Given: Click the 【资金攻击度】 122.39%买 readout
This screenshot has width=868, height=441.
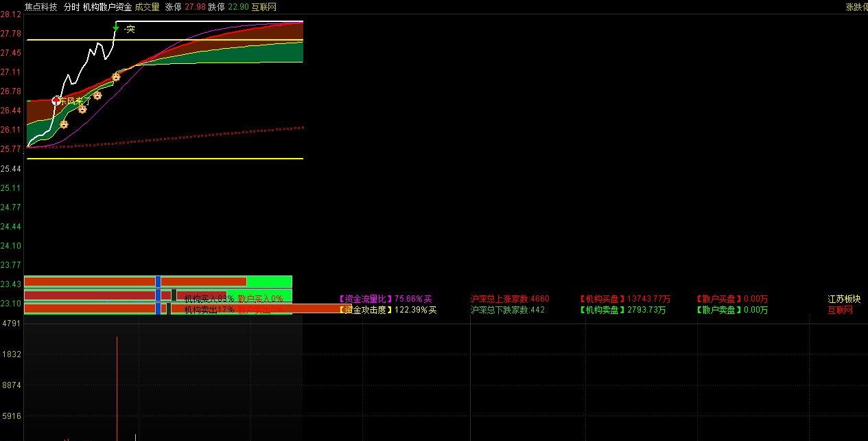Looking at the screenshot, I should point(388,310).
